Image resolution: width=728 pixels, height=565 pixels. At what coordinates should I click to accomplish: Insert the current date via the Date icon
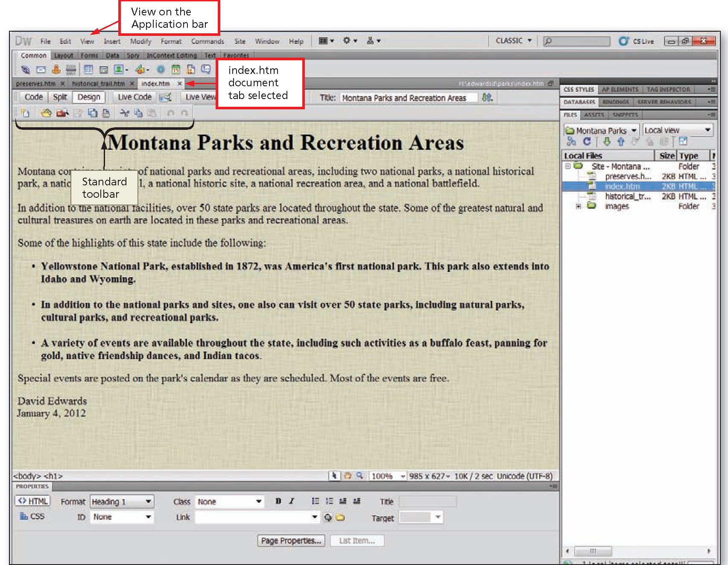click(x=175, y=69)
